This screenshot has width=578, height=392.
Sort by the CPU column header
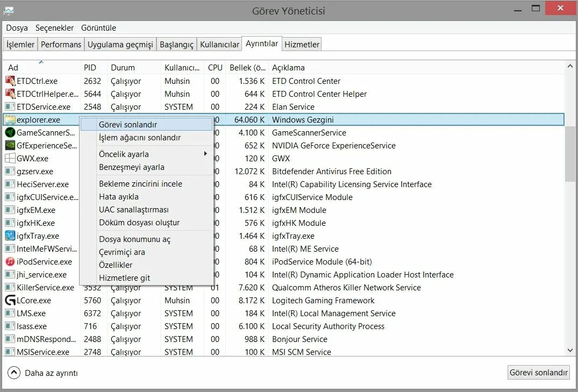[215, 68]
